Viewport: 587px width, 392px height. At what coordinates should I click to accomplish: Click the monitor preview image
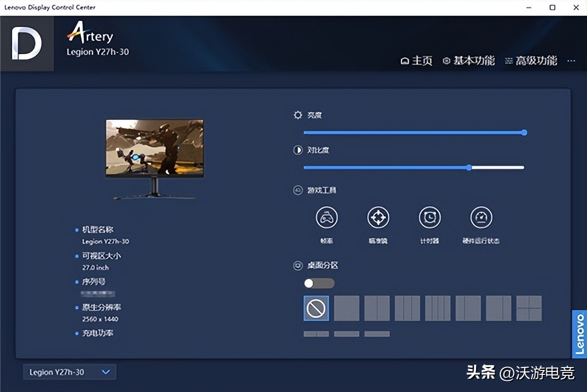[155, 159]
